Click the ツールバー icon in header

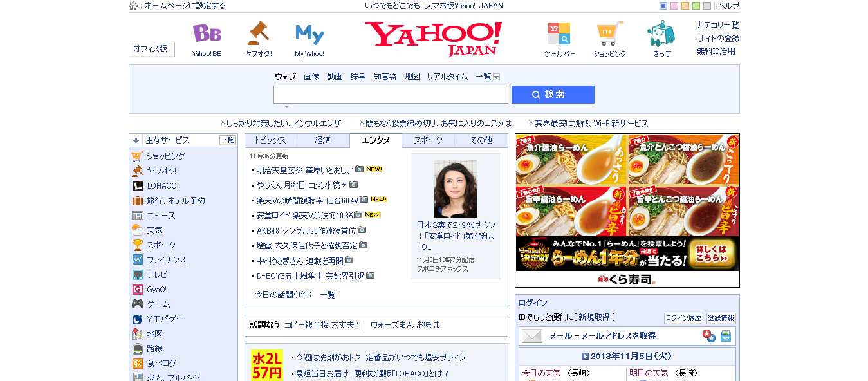point(559,33)
